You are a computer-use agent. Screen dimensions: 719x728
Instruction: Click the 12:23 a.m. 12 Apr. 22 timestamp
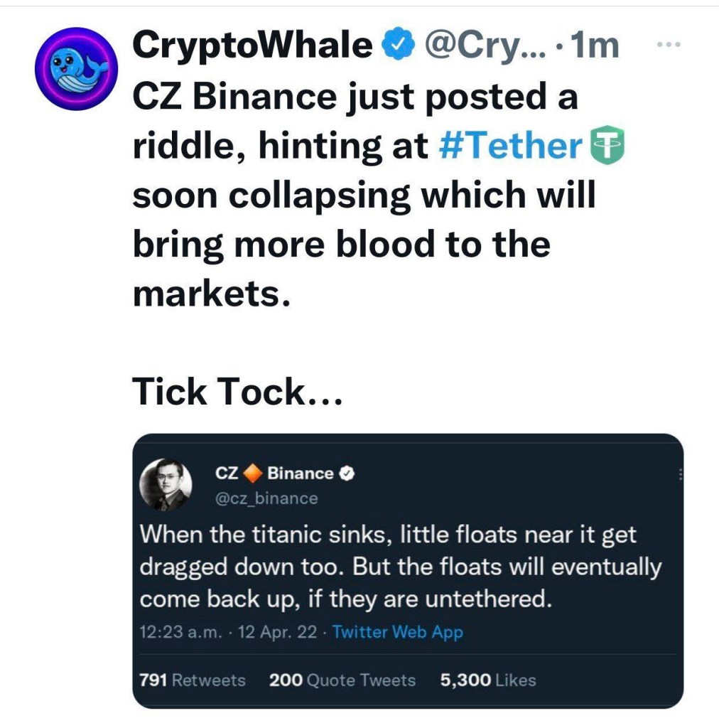click(x=228, y=632)
